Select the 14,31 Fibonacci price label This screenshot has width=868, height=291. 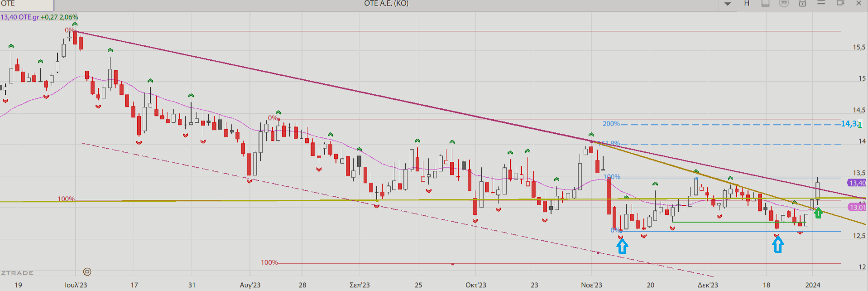(x=851, y=124)
